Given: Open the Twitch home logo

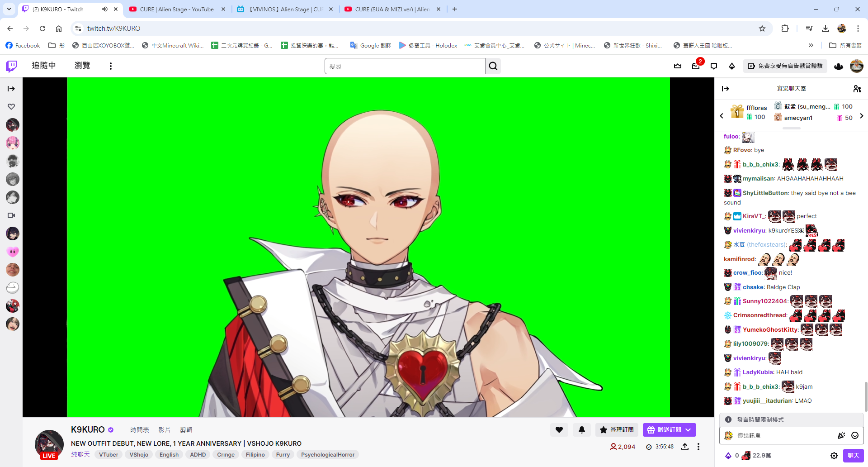Looking at the screenshot, I should [11, 66].
